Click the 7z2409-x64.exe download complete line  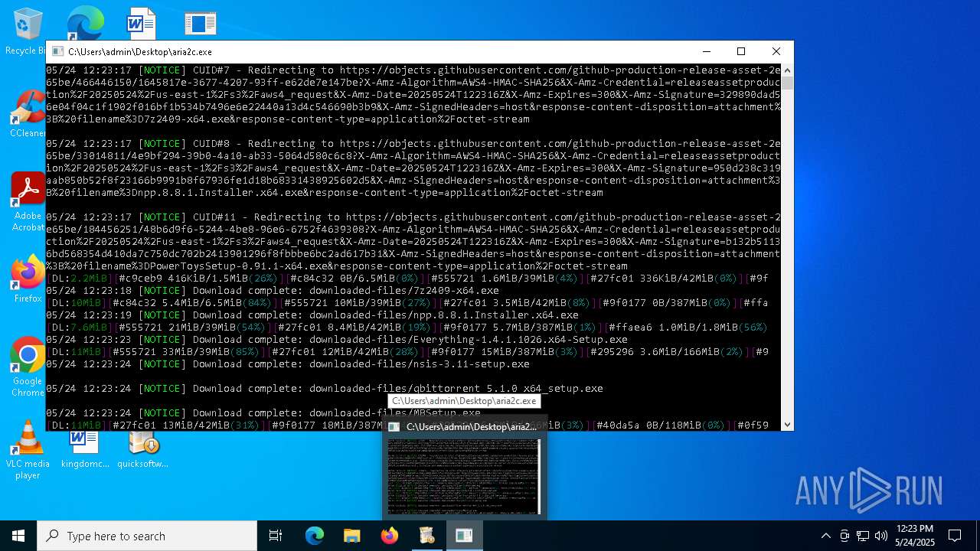point(273,291)
